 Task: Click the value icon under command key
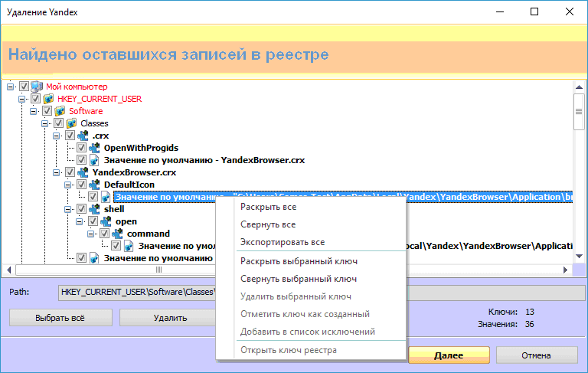[x=129, y=246]
